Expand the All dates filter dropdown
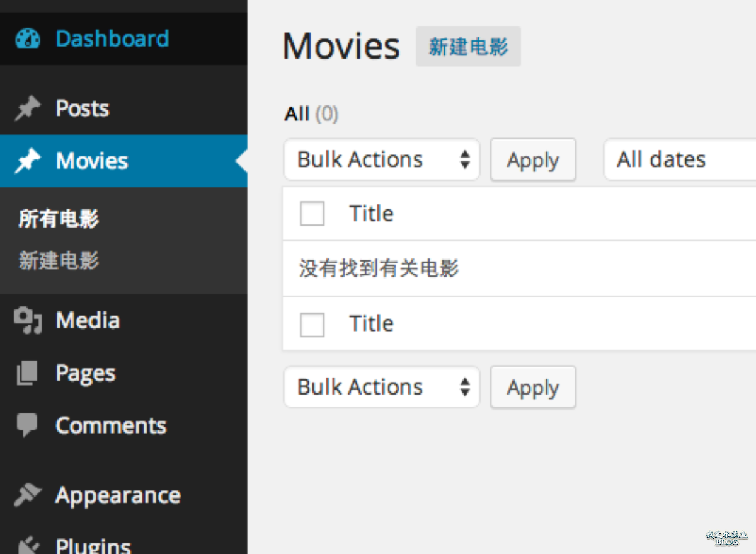The width and height of the screenshot is (756, 554). coord(679,160)
